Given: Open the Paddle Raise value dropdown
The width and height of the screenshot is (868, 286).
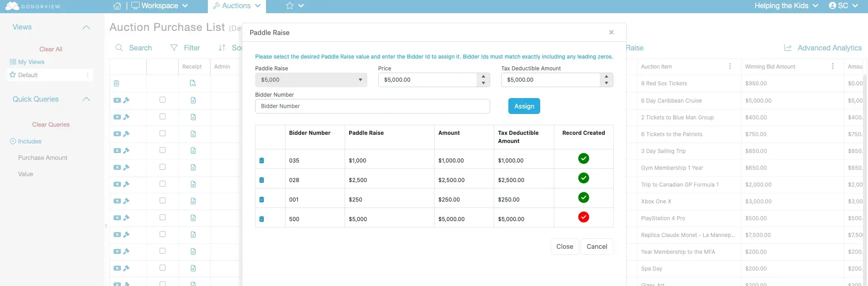Looking at the screenshot, I should point(311,80).
